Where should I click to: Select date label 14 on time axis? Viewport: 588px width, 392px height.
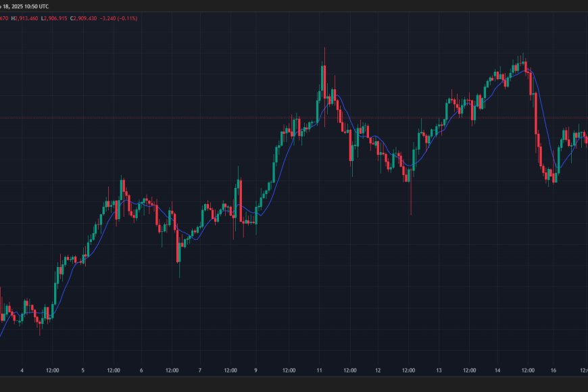coord(497,370)
